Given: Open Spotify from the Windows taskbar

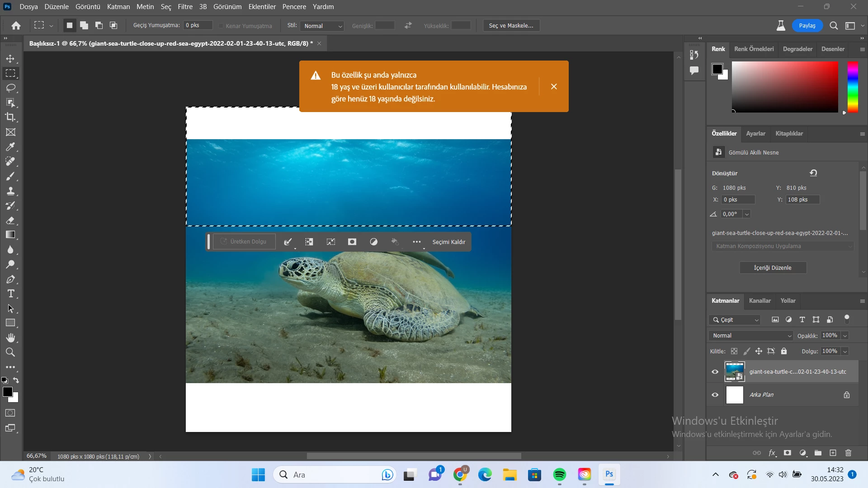Looking at the screenshot, I should pos(559,474).
